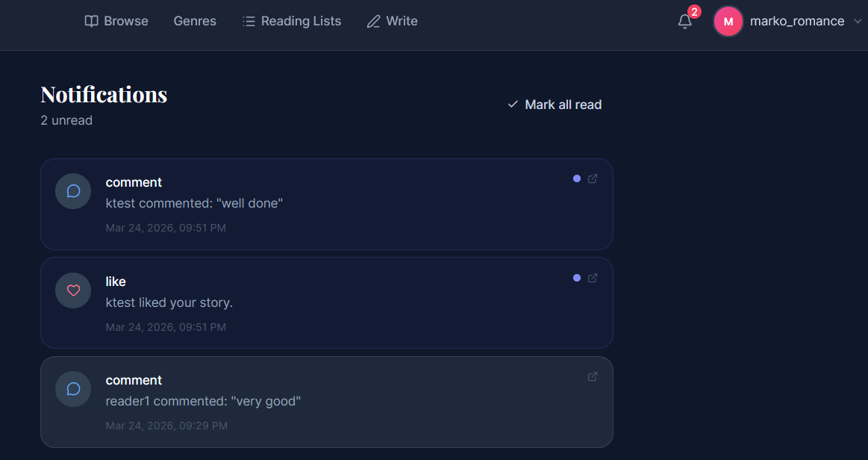868x460 pixels.
Task: Go to the Browse page
Action: point(116,22)
